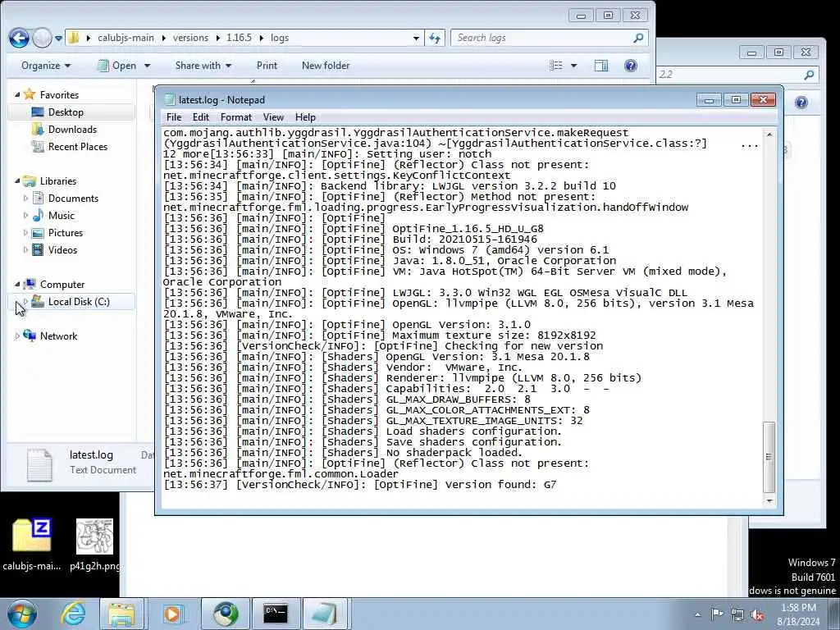Open the Windows Start menu

(21, 614)
